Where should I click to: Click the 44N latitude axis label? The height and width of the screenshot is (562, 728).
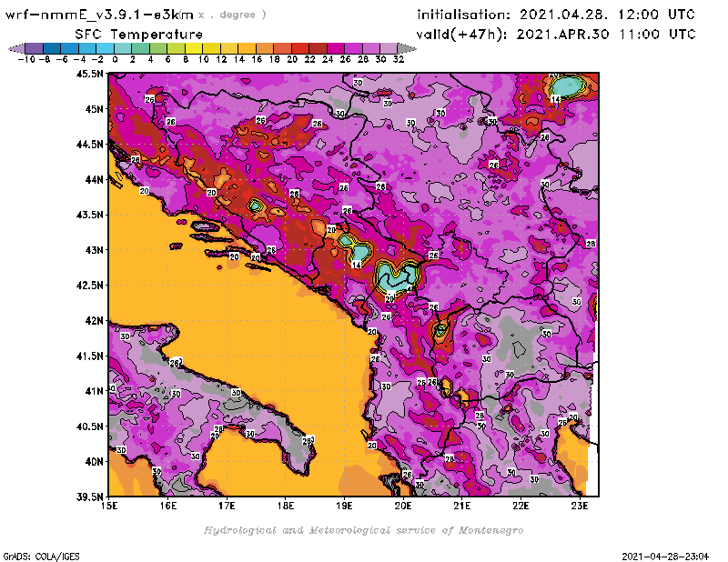(x=95, y=179)
